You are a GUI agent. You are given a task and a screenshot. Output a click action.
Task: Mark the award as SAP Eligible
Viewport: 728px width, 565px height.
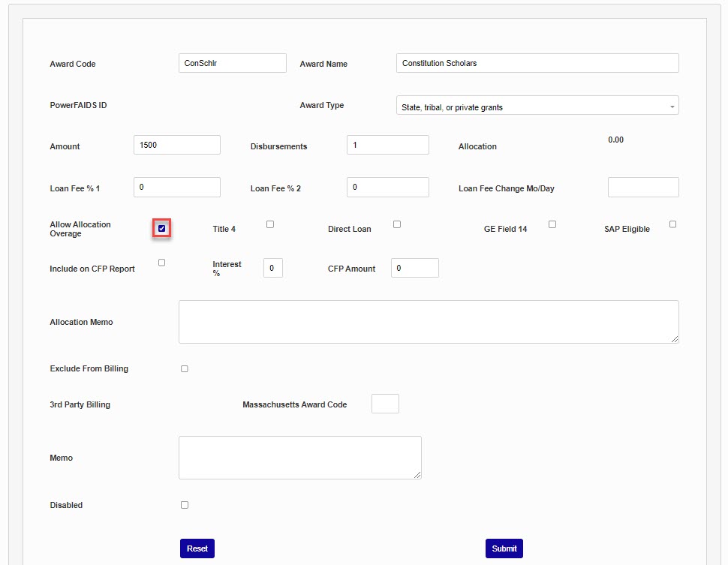click(672, 224)
